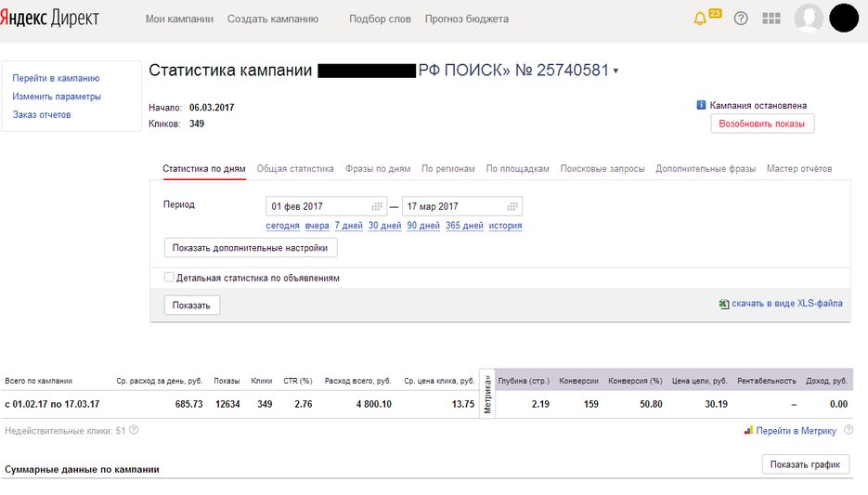The image size is (868, 495).
Task: Download stats via скачать в виде XLS-файла
Action: (787, 304)
